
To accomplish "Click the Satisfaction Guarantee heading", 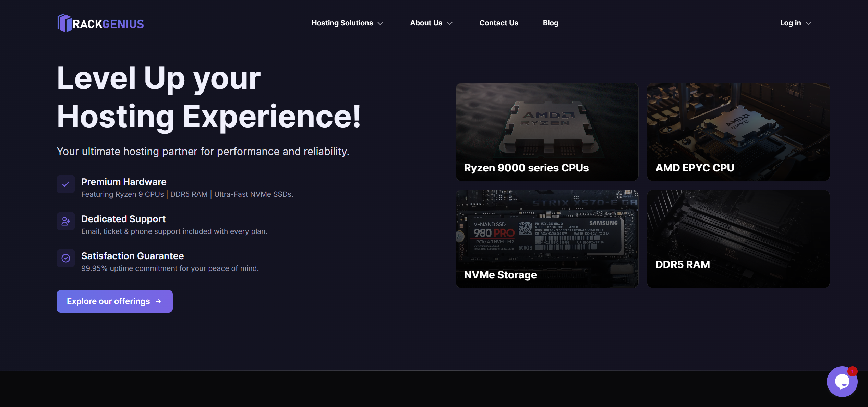I will tap(132, 256).
